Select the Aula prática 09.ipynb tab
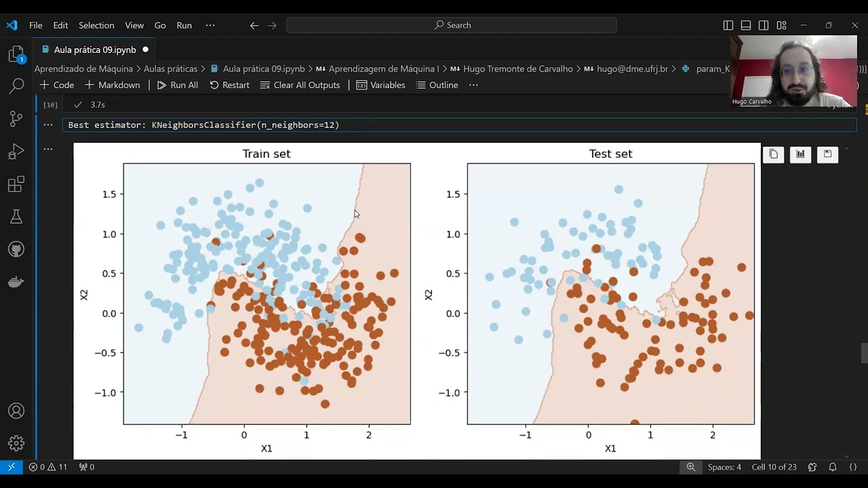Screen dimensions: 868x488 (x=95, y=49)
